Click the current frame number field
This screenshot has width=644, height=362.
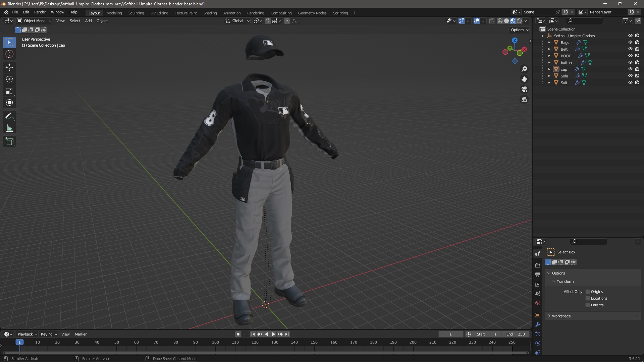450,334
